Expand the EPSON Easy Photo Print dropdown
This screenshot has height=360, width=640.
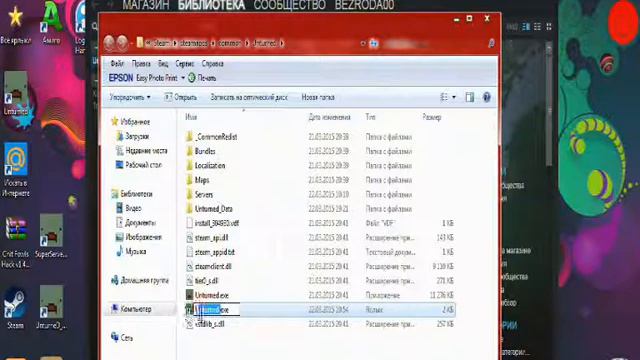[x=183, y=78]
